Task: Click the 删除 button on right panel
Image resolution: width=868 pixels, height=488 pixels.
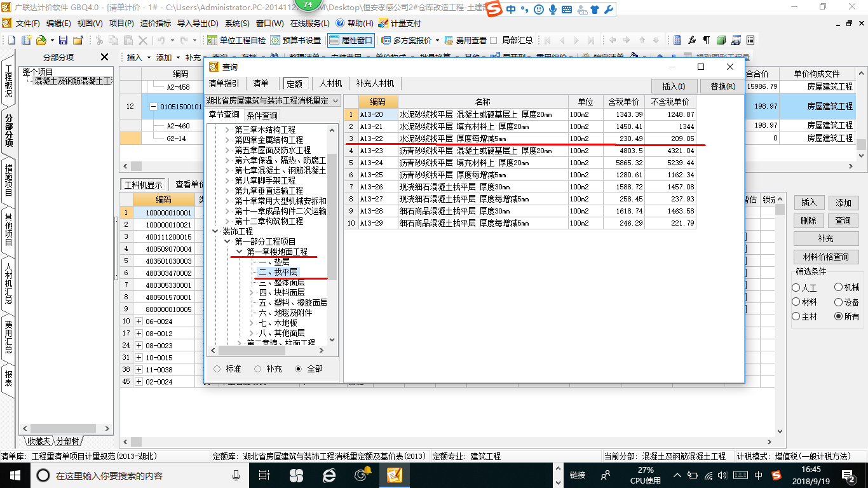Action: click(x=809, y=220)
